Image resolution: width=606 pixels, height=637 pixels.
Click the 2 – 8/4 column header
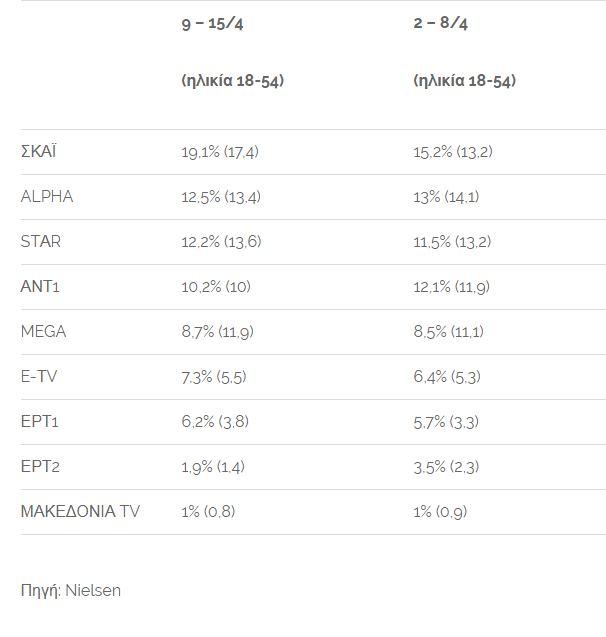pos(440,23)
